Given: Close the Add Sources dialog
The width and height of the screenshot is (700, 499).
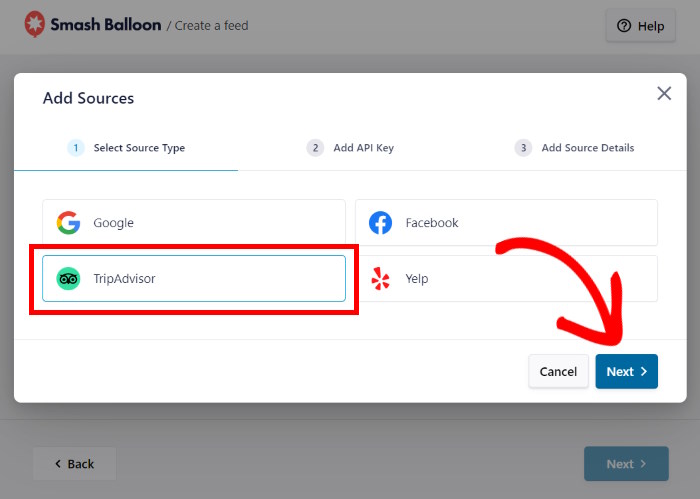Looking at the screenshot, I should [x=664, y=93].
